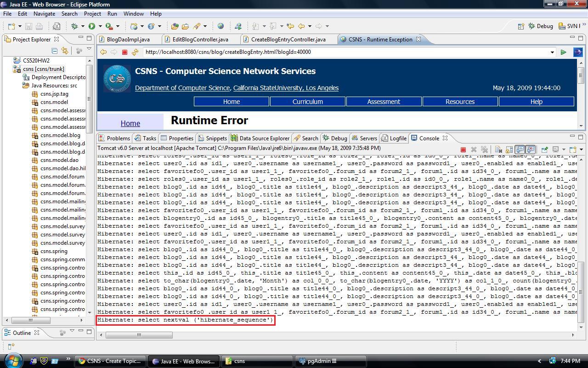The width and height of the screenshot is (588, 368).
Task: Follow the Department of Computer Science link
Action: point(182,88)
